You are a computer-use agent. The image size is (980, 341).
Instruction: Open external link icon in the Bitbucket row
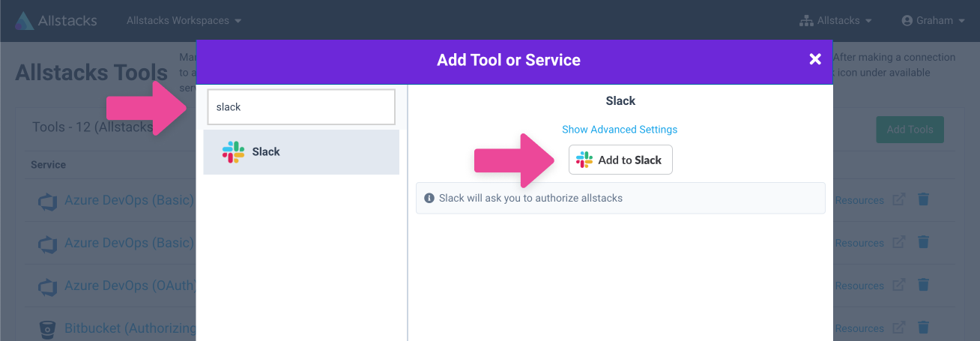pos(899,328)
